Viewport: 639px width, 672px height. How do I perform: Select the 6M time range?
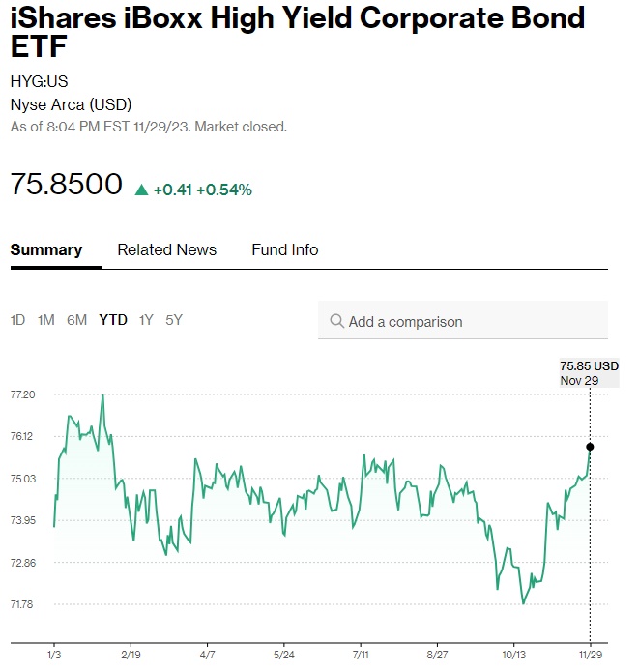[76, 320]
